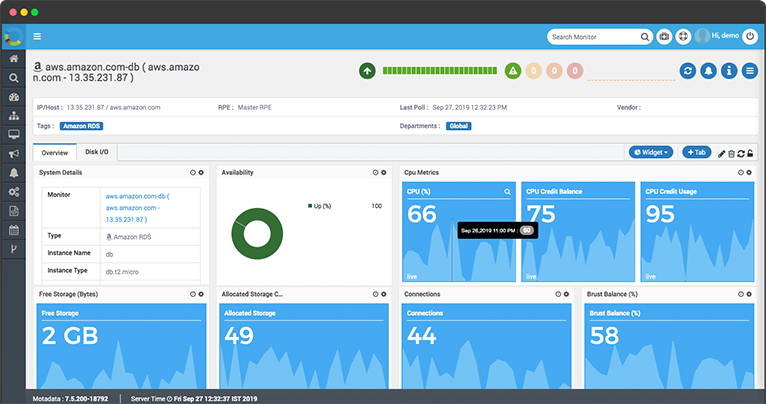Click 'Sep 27, 2019 12:32:23 PM' last poll

(469, 107)
